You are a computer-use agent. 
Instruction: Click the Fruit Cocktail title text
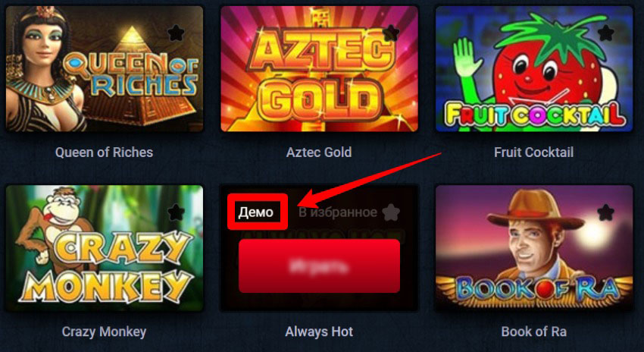tap(534, 152)
